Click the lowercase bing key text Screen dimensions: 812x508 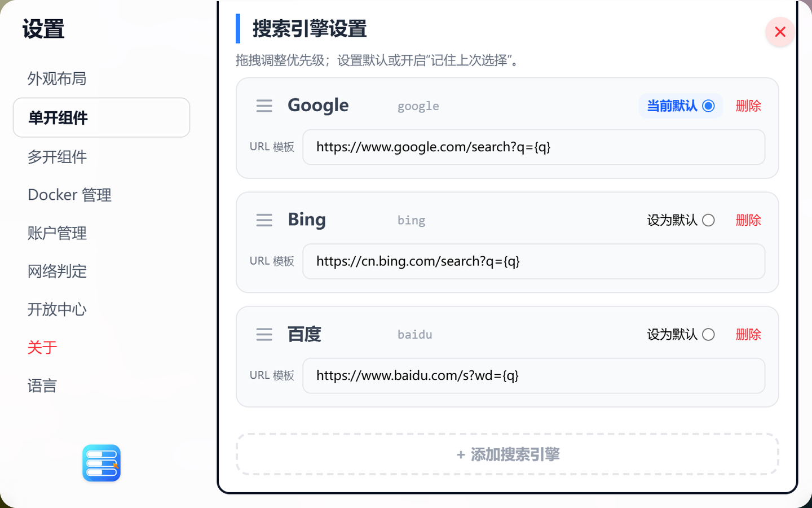[x=411, y=220]
